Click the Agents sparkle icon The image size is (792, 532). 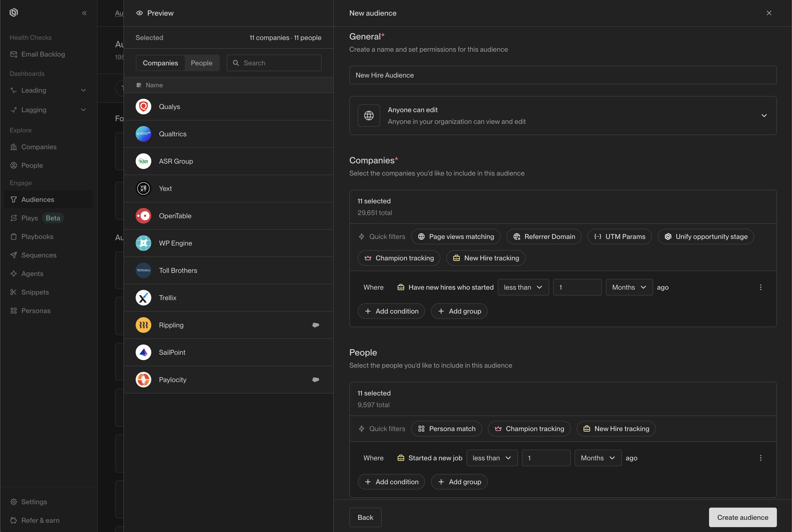point(14,274)
